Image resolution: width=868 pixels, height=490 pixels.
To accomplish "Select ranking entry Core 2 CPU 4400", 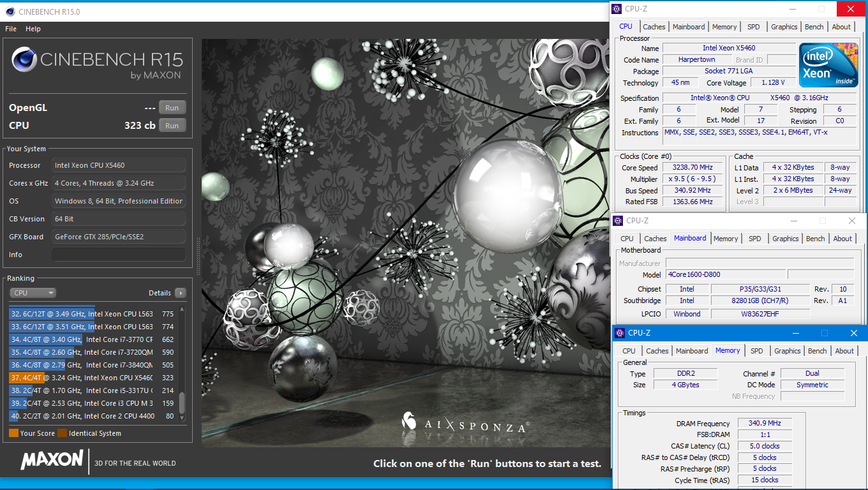I will coord(92,416).
